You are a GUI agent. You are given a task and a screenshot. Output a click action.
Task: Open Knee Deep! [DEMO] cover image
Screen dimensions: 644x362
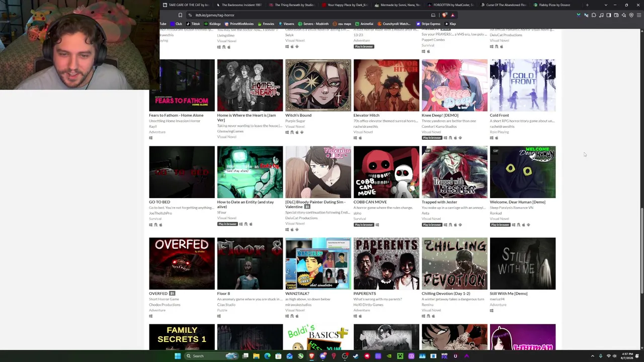click(454, 85)
